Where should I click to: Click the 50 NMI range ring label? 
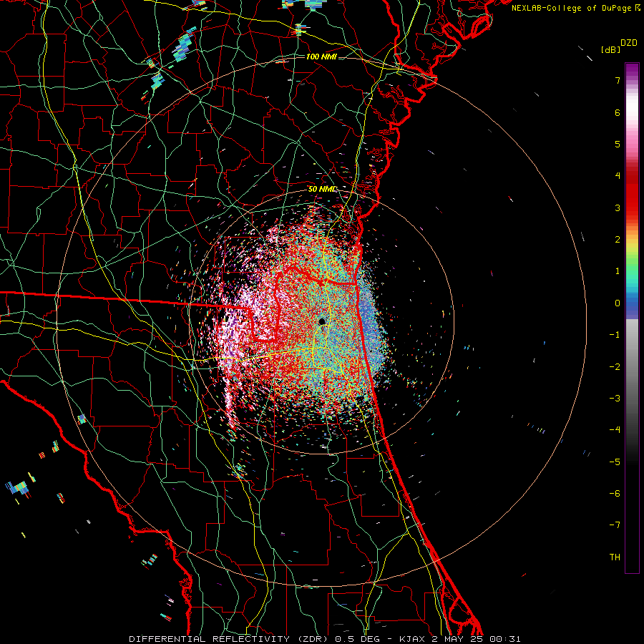pyautogui.click(x=323, y=189)
